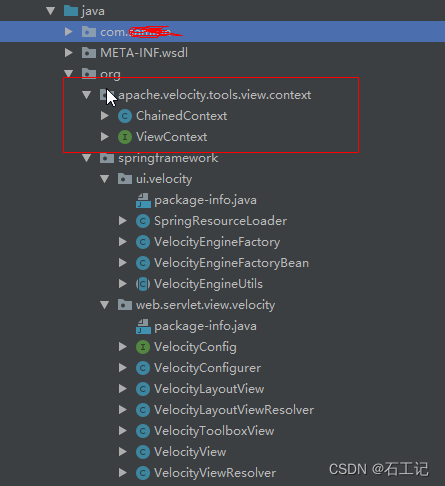The width and height of the screenshot is (445, 486).
Task: Click VelocityConfigurer class icon
Action: (143, 368)
